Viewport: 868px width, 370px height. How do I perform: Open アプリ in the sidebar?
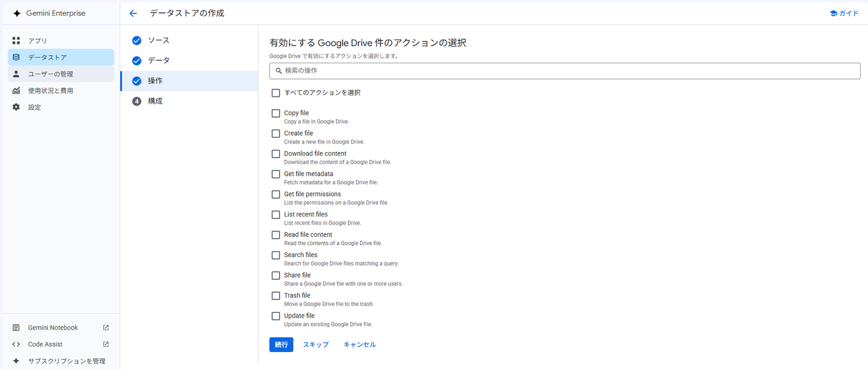tap(61, 40)
